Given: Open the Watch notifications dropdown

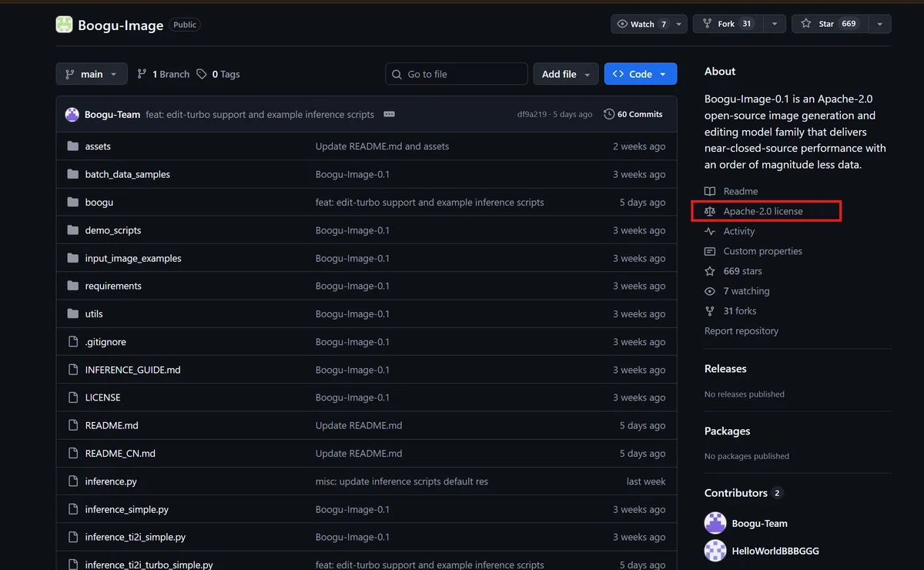Looking at the screenshot, I should [x=648, y=24].
